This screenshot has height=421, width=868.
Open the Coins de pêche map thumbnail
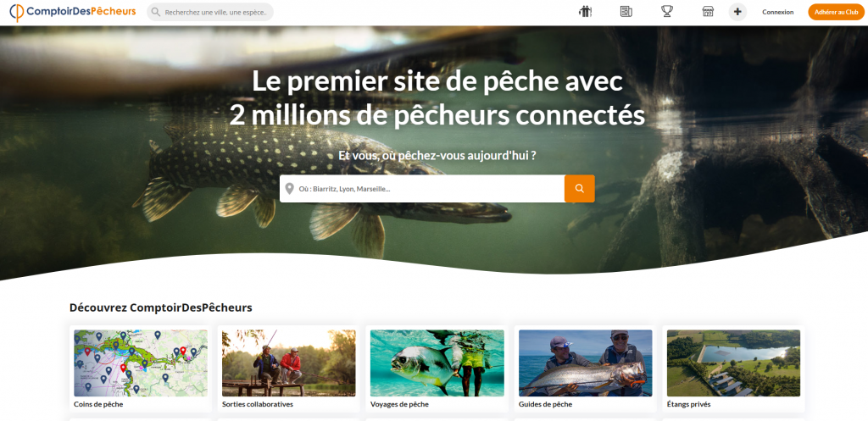point(141,363)
